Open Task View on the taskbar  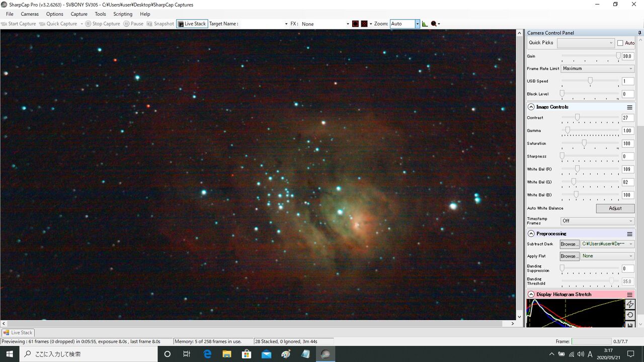pos(187,354)
